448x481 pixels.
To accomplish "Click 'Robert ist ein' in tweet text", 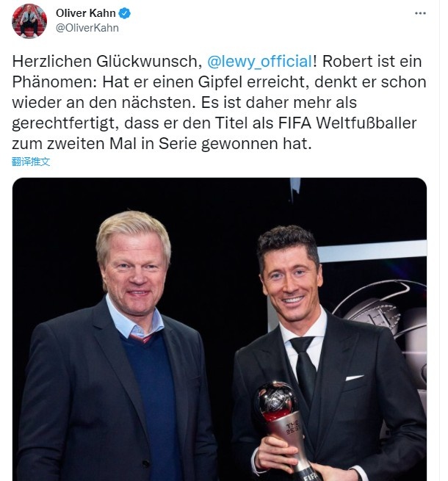I will [372, 61].
